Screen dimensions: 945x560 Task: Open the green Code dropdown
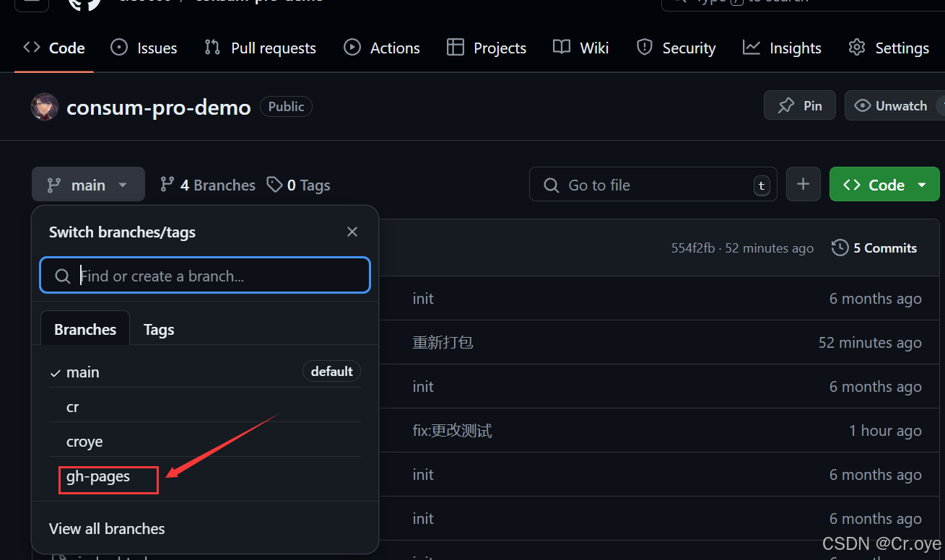tap(884, 185)
